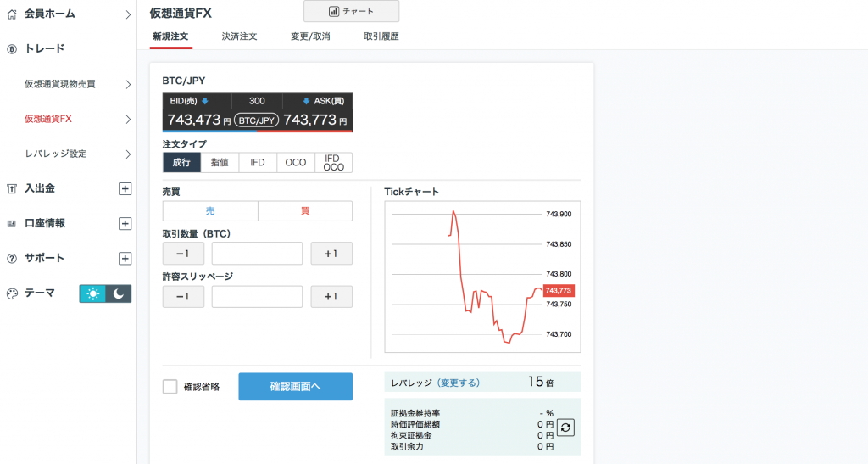Expand 入出金 with the plus icon
Screen dimensions: 868x464
point(125,188)
